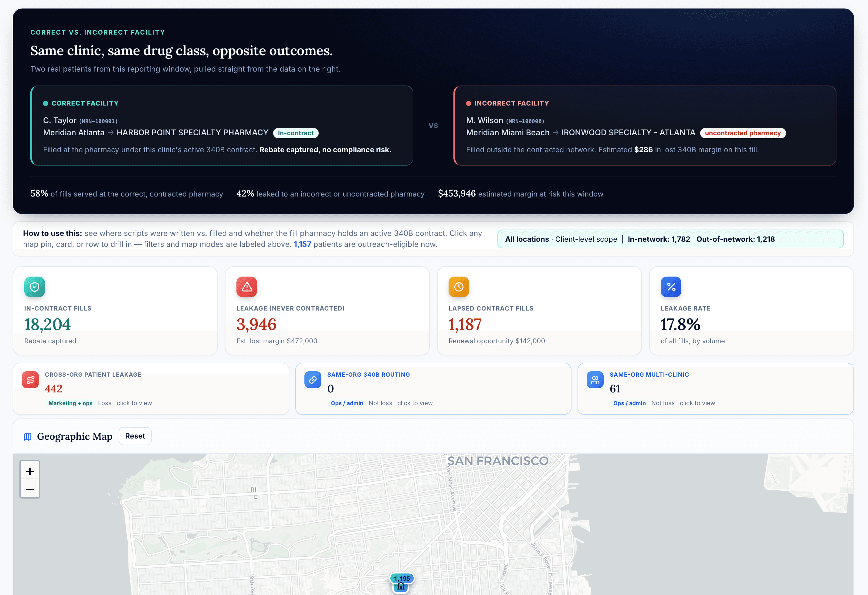Screen dimensions: 868x595
Task: Click the Out-of-network: 1,218 count
Action: [x=735, y=239]
